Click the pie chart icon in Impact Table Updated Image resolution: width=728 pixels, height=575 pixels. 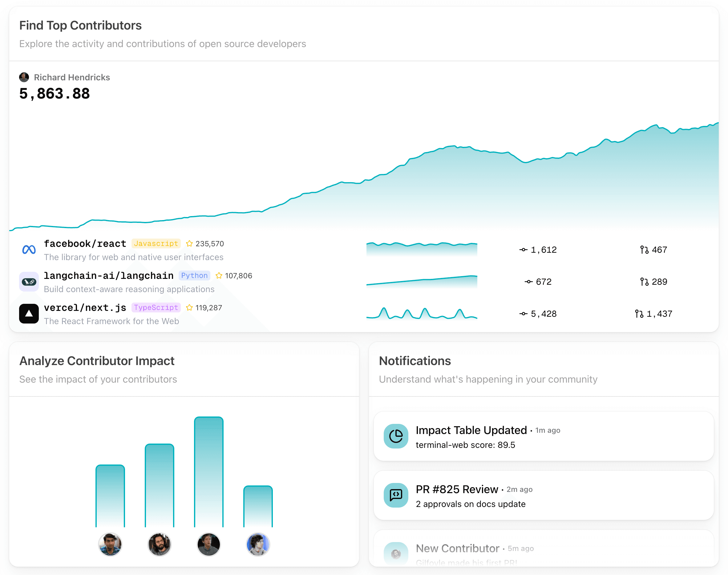pyautogui.click(x=396, y=436)
